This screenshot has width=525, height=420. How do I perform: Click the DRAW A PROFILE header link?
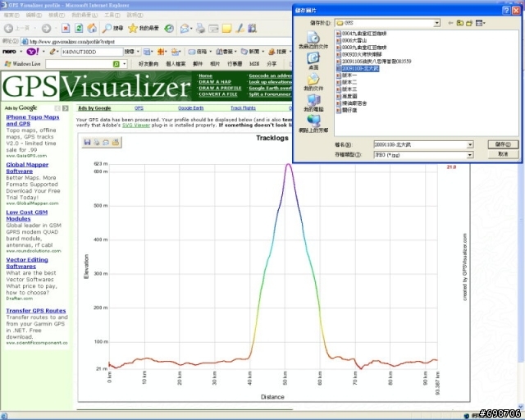coord(220,88)
